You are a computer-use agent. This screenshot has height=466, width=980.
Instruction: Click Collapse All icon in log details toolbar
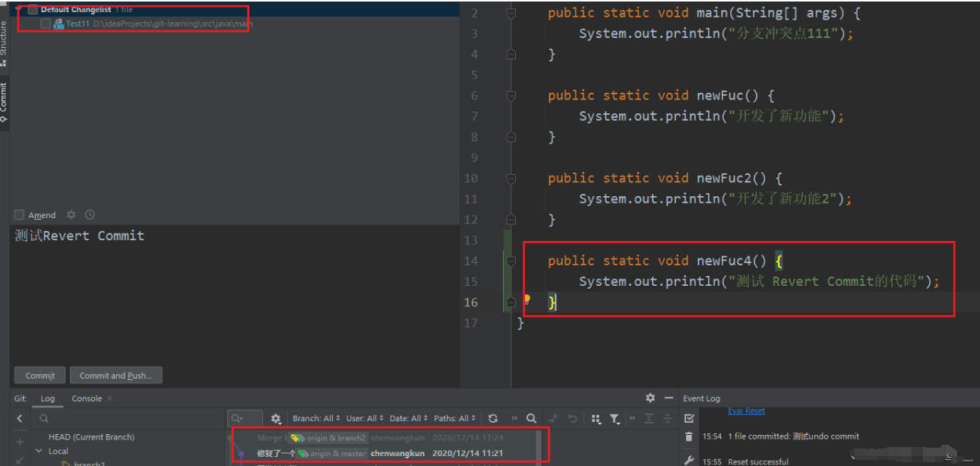point(667,418)
